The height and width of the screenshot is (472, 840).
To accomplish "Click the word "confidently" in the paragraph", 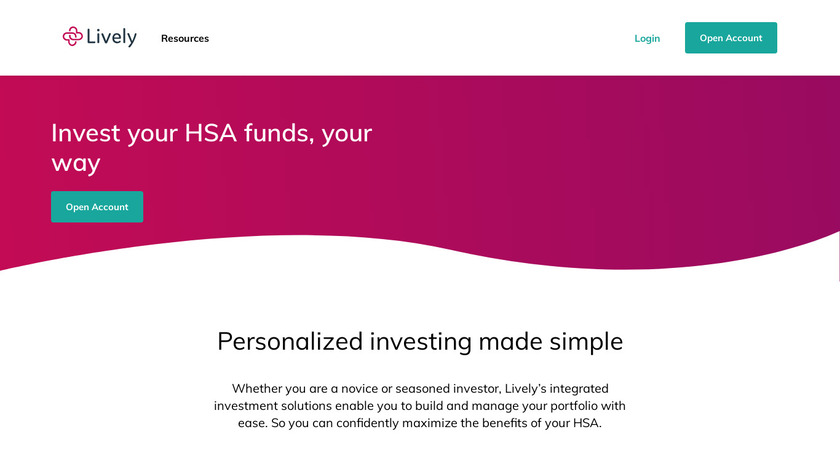I will (x=354, y=423).
